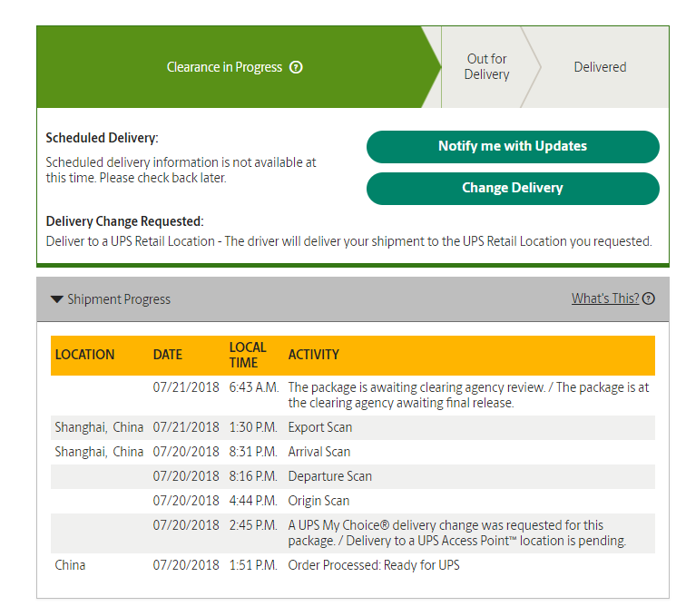Screen dimensions: 676x616
Task: Click the DATE column header
Action: (x=168, y=355)
